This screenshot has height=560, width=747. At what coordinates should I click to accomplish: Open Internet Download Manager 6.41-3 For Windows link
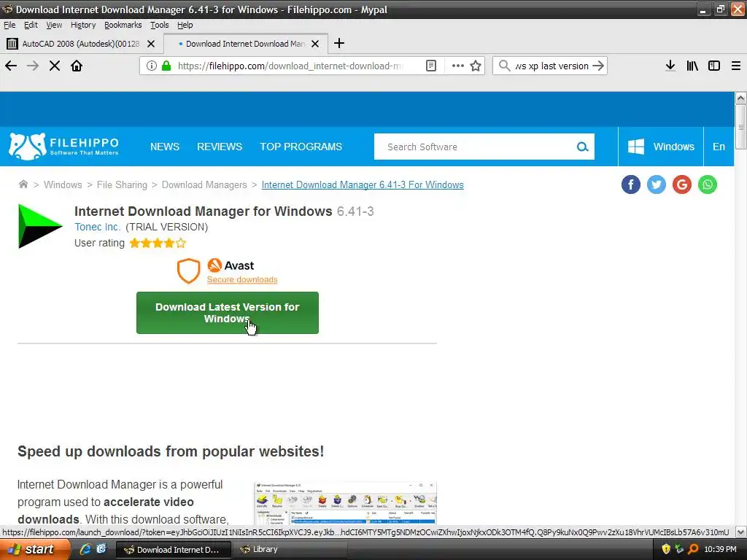coord(363,184)
